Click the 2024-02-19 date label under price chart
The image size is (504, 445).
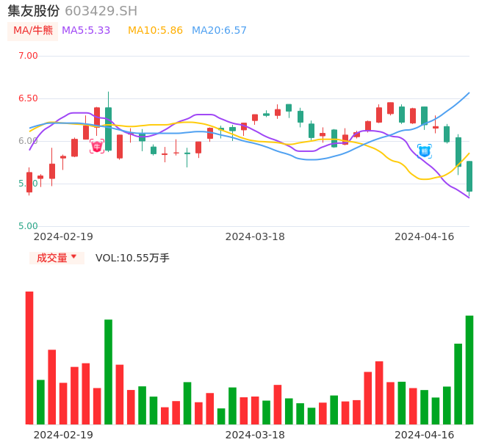[63, 236]
